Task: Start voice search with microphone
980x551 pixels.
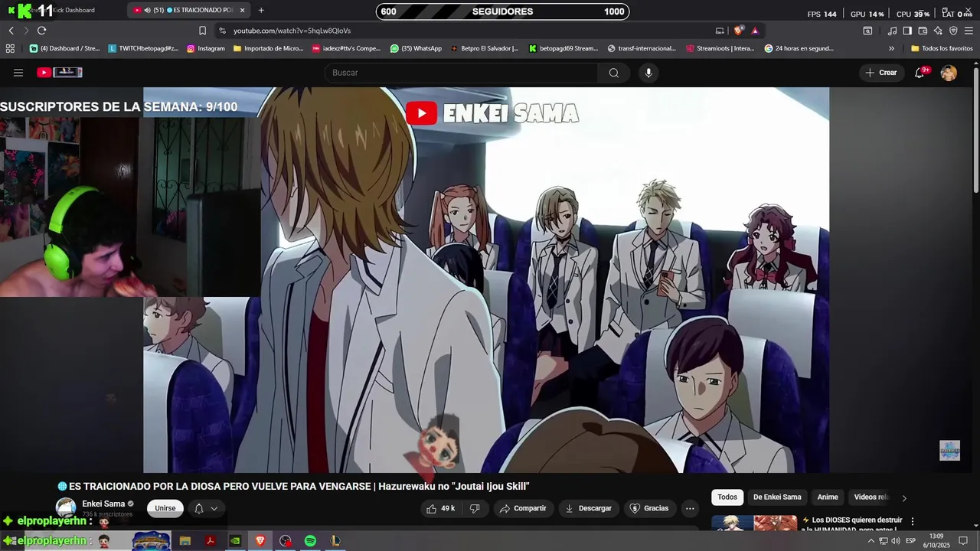Action: point(648,73)
